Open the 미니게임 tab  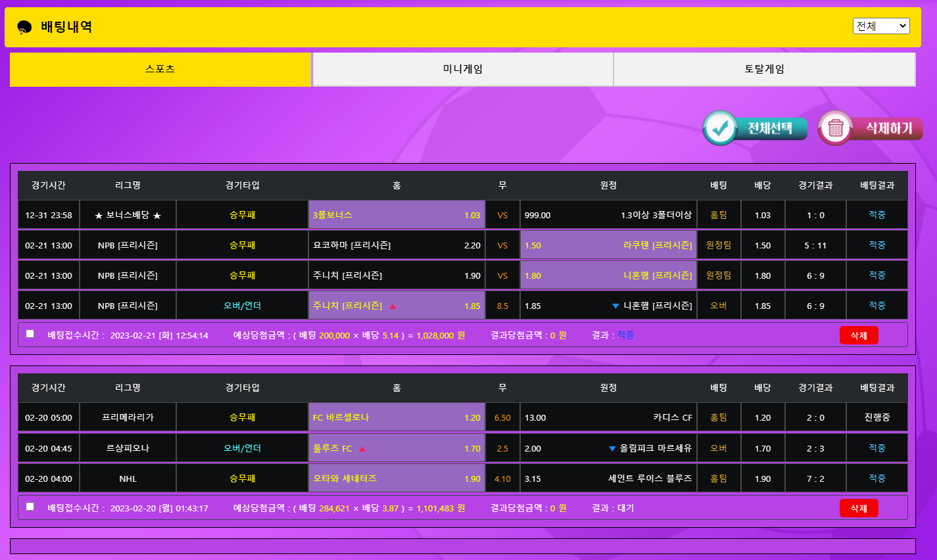(x=462, y=70)
